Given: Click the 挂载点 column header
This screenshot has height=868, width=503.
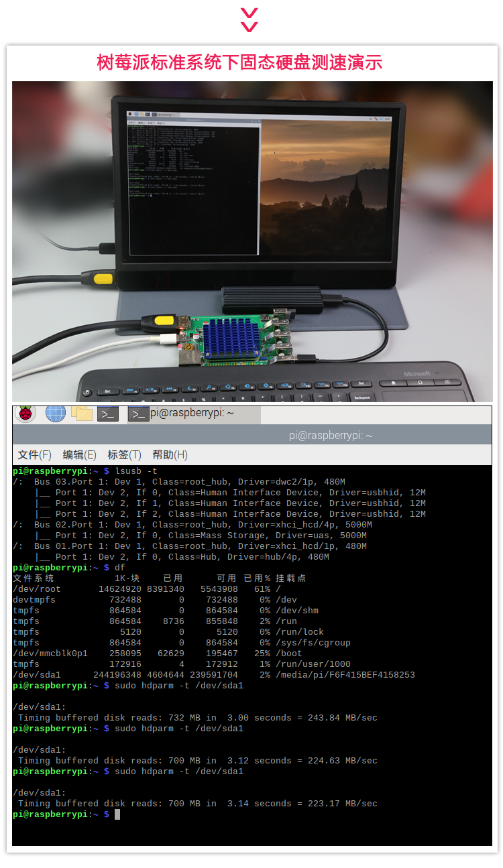Looking at the screenshot, I should pos(290,578).
